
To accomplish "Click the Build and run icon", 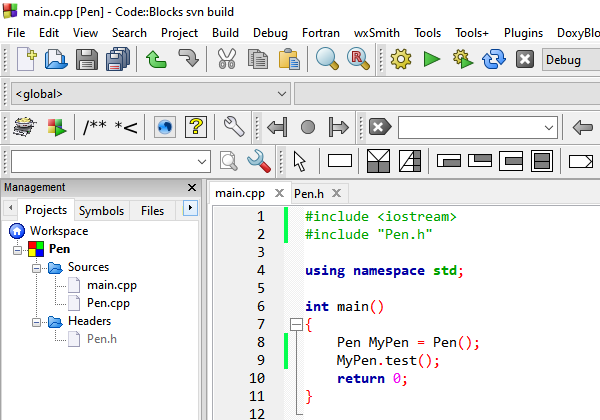I will 463,60.
